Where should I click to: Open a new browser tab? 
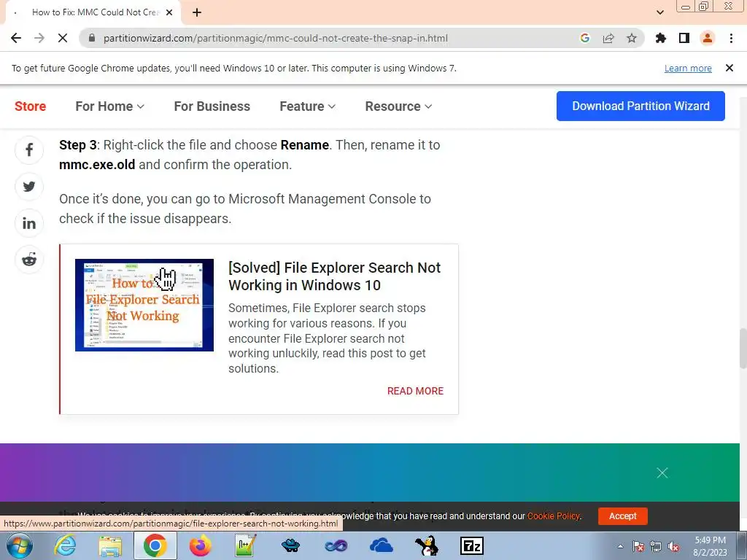[x=197, y=12]
